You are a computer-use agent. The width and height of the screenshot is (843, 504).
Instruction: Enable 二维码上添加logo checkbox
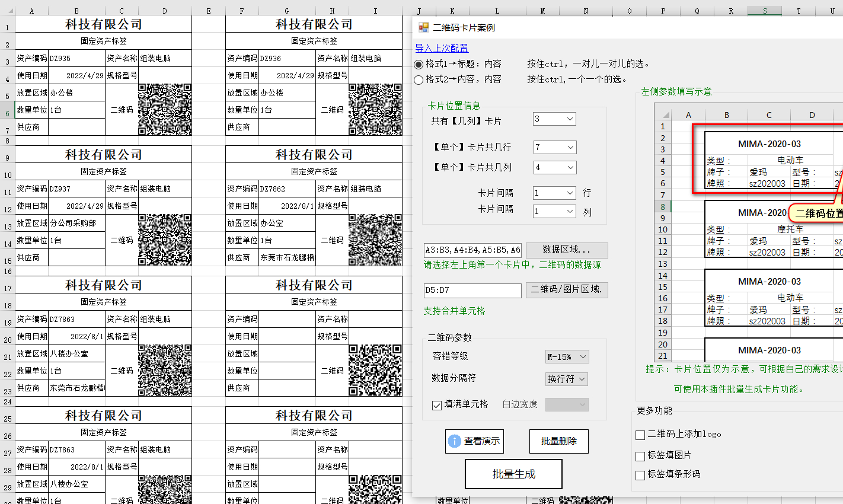point(640,435)
